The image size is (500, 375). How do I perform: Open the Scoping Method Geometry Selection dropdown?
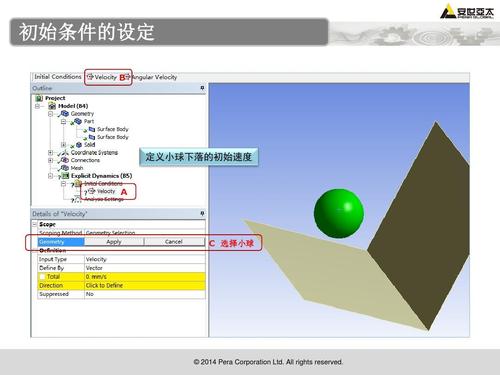pyautogui.click(x=145, y=233)
